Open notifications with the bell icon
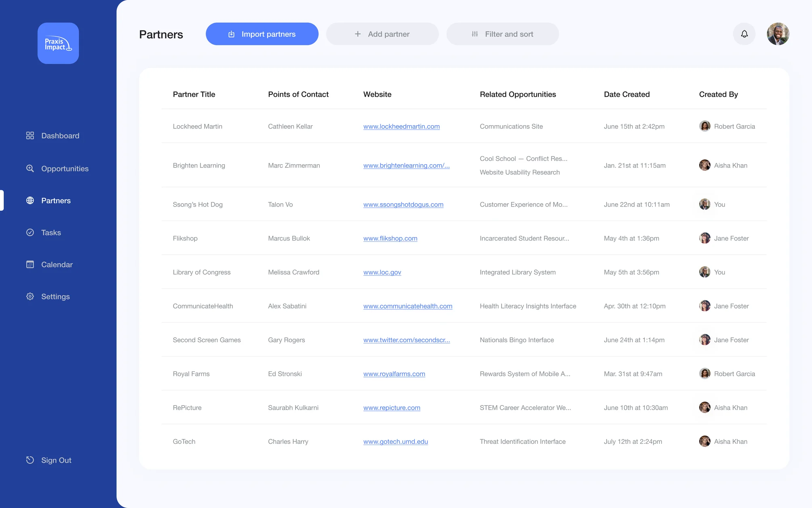This screenshot has width=812, height=508. click(x=744, y=34)
